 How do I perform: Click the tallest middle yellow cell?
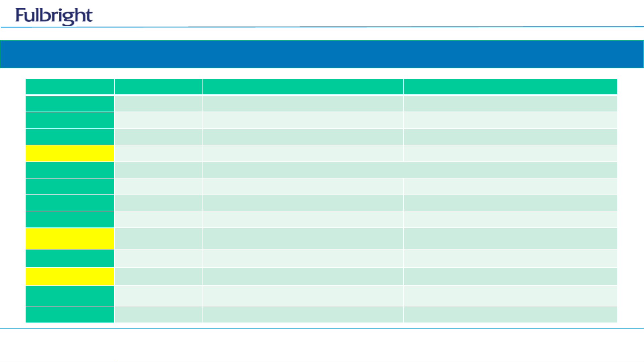point(70,238)
